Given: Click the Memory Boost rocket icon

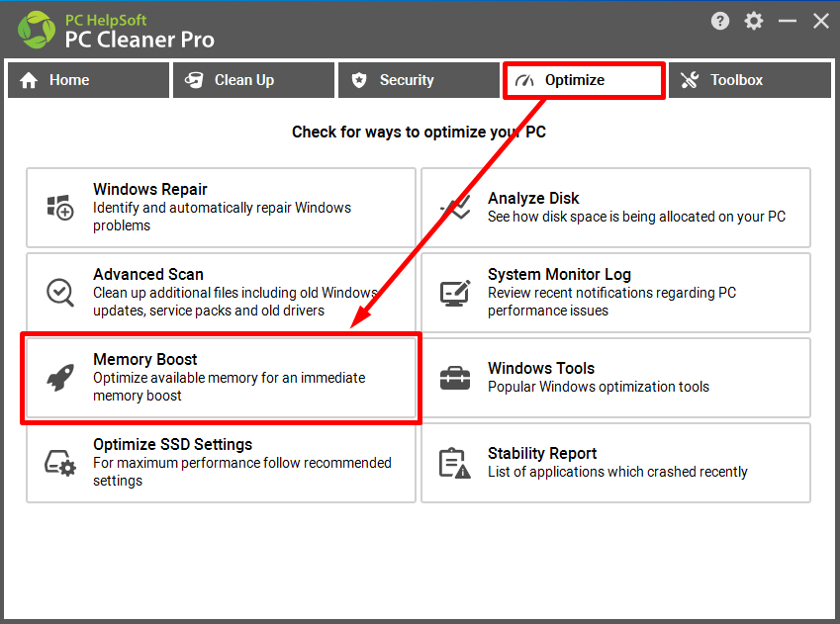Looking at the screenshot, I should pos(60,378).
